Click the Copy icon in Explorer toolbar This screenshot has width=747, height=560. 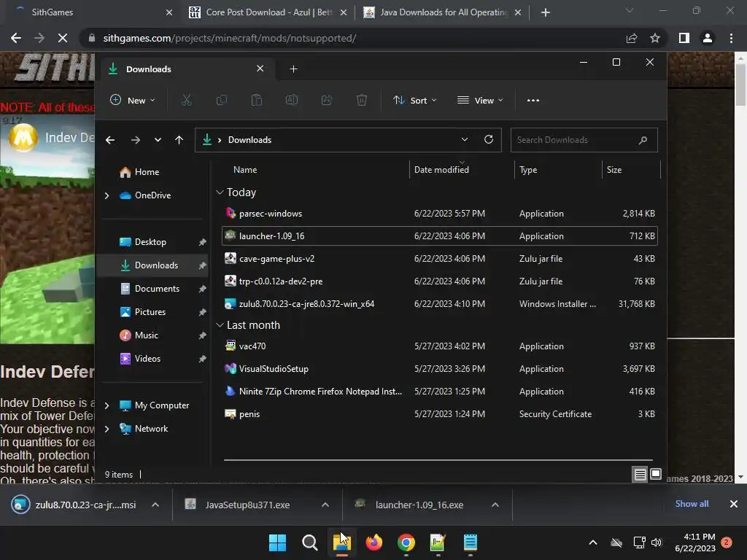222,100
